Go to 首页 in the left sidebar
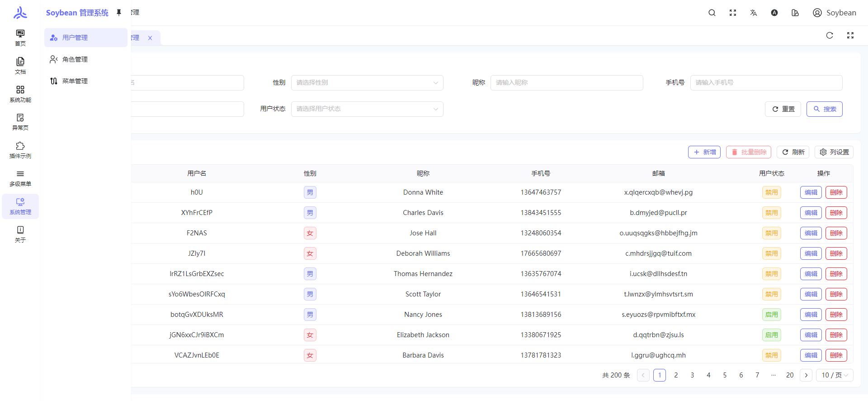This screenshot has width=868, height=401. pos(20,38)
